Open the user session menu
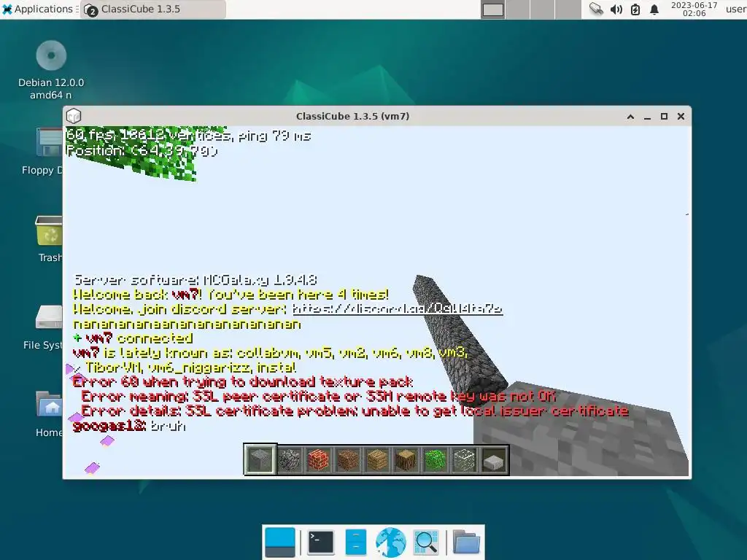747x560 pixels. (x=735, y=9)
